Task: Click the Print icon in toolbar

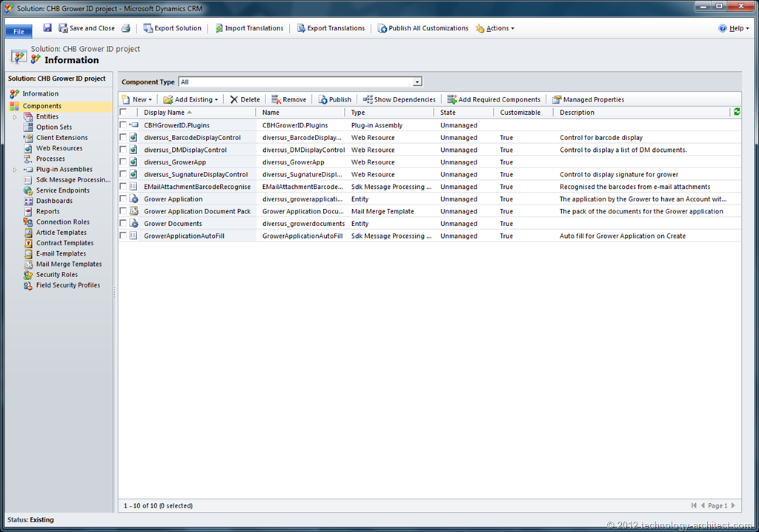Action: point(126,28)
